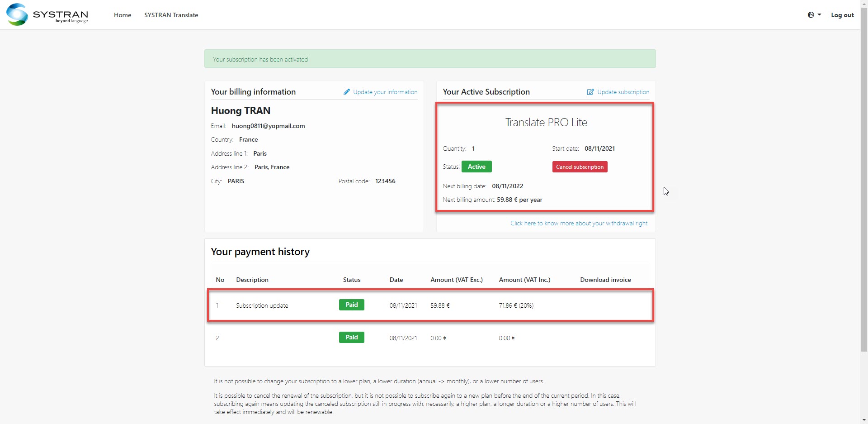The width and height of the screenshot is (868, 424).
Task: Click the SYSTRAN logo
Action: 47,14
